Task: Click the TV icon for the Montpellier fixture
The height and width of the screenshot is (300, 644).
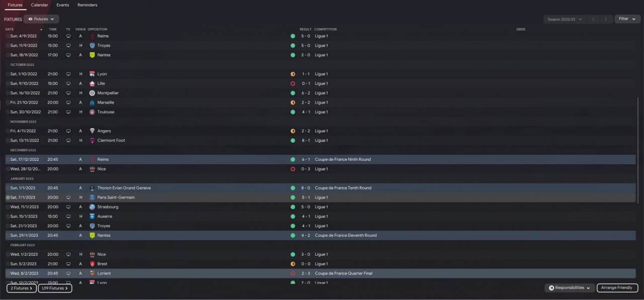Action: [x=68, y=93]
